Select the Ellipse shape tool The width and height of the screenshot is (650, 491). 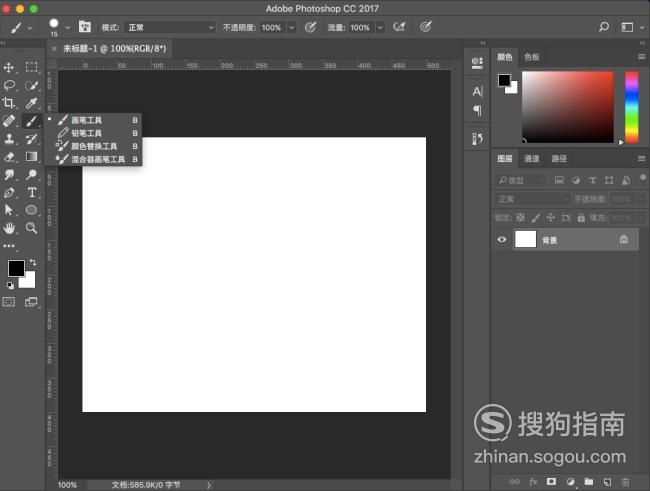(x=32, y=210)
